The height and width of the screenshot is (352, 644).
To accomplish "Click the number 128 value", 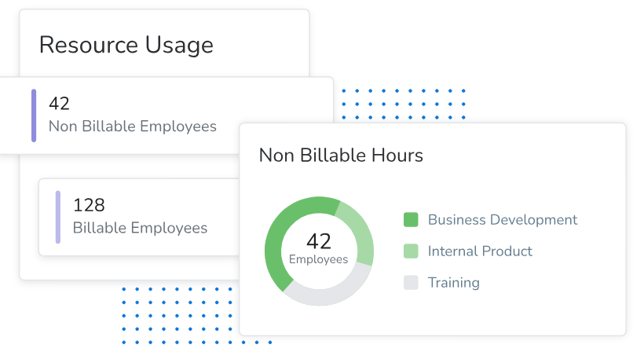I will coord(89,205).
